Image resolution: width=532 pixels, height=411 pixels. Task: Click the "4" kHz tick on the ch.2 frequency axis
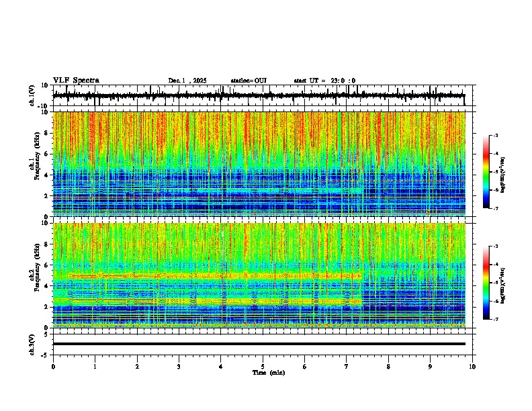(x=47, y=286)
